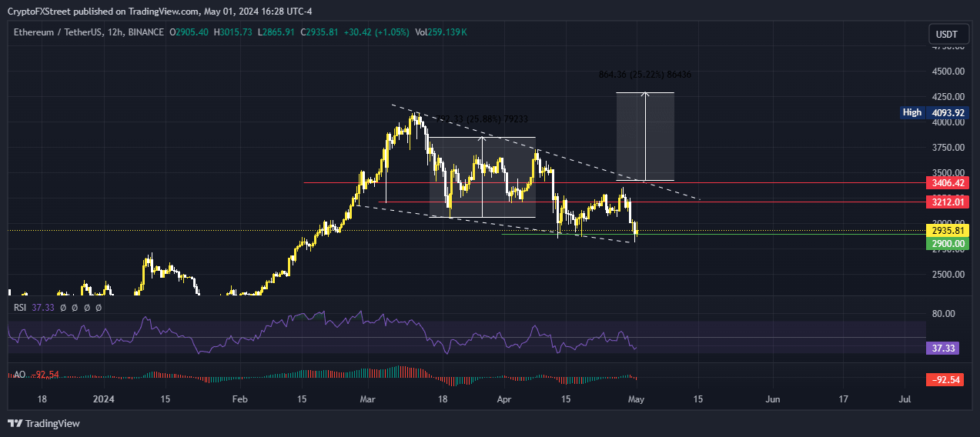Click the TradingView logo icon
The height and width of the screenshot is (437, 980).
point(15,423)
